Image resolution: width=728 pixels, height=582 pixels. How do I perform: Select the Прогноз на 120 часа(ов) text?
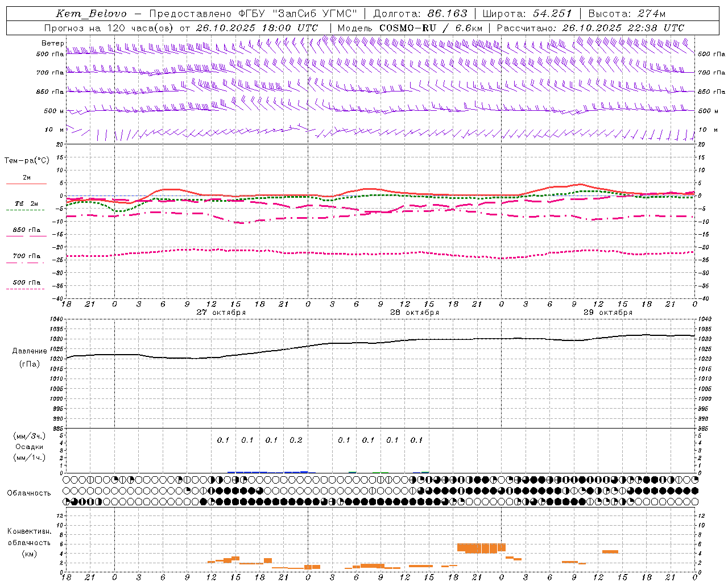[109, 28]
